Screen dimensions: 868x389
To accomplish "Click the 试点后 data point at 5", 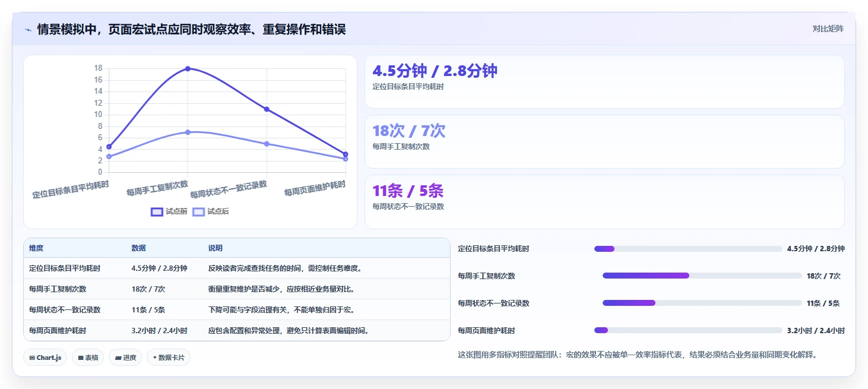I will pos(267,144).
